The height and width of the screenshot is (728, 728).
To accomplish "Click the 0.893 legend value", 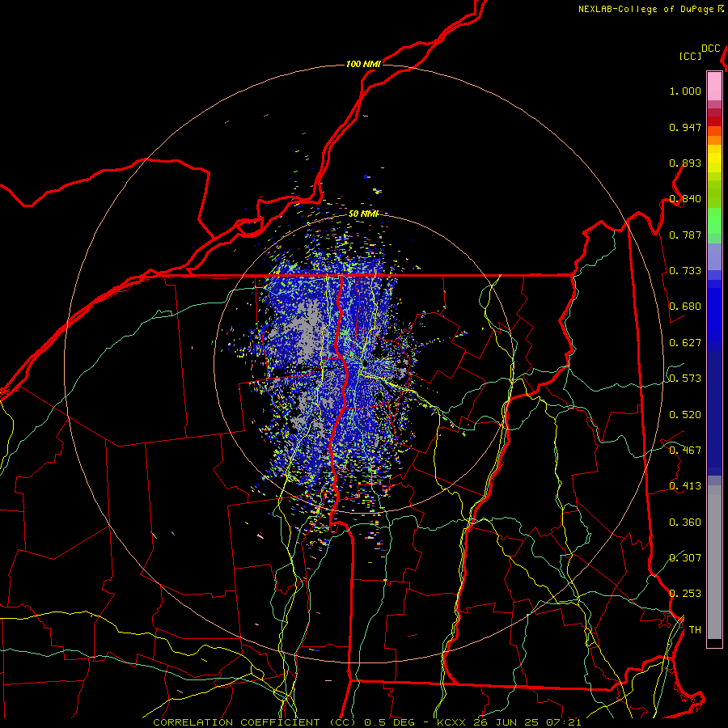I will click(685, 163).
